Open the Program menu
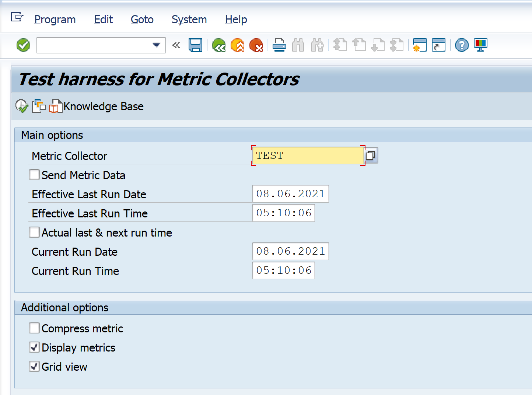Screen dimensions: 532x395 (55, 20)
